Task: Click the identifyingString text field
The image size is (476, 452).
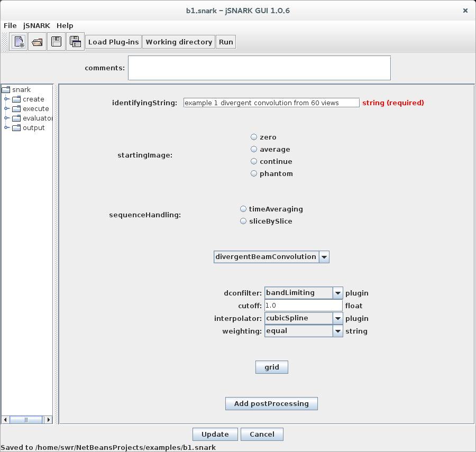Action: 271,103
